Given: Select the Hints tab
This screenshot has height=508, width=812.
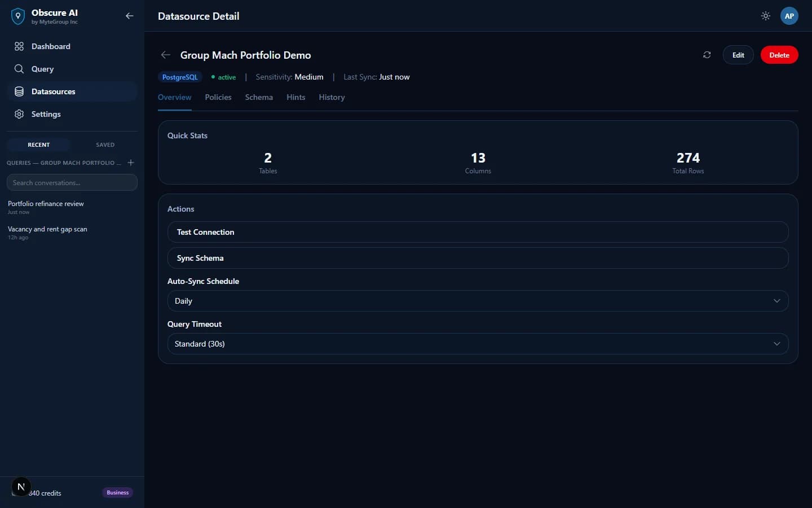Looking at the screenshot, I should pos(296,97).
